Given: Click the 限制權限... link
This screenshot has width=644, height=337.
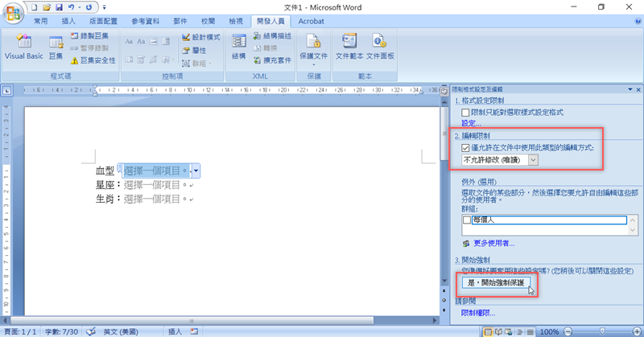Looking at the screenshot, I should [478, 313].
